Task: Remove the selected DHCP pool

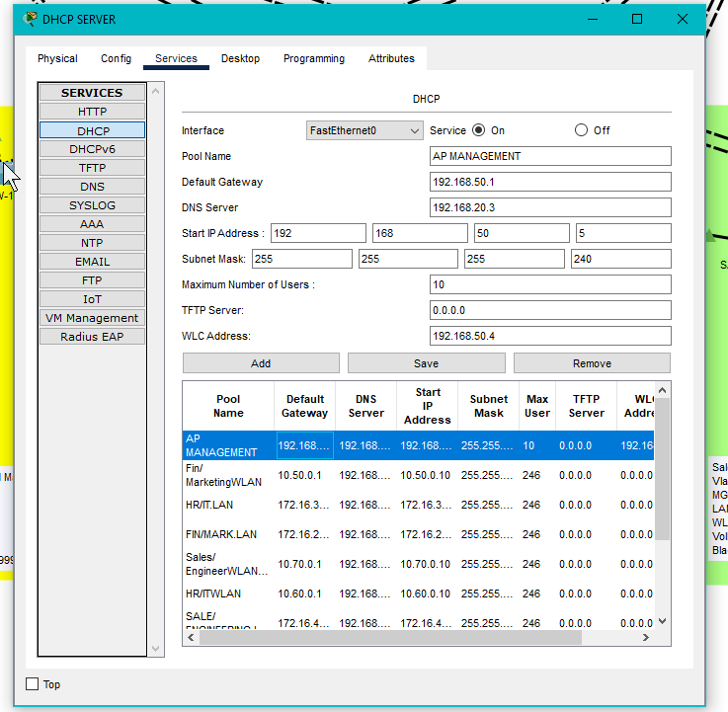Action: [592, 363]
